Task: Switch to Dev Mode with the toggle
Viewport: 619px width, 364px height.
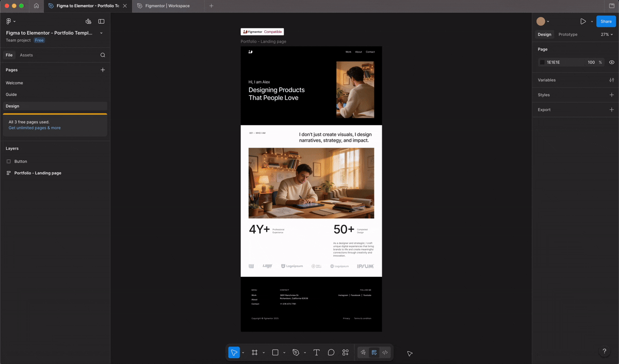Action: pos(385,352)
